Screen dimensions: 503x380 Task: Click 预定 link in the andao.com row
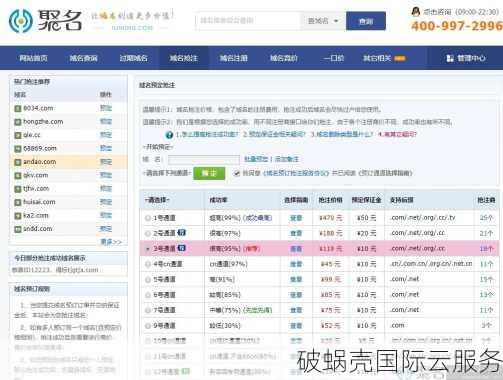point(106,162)
